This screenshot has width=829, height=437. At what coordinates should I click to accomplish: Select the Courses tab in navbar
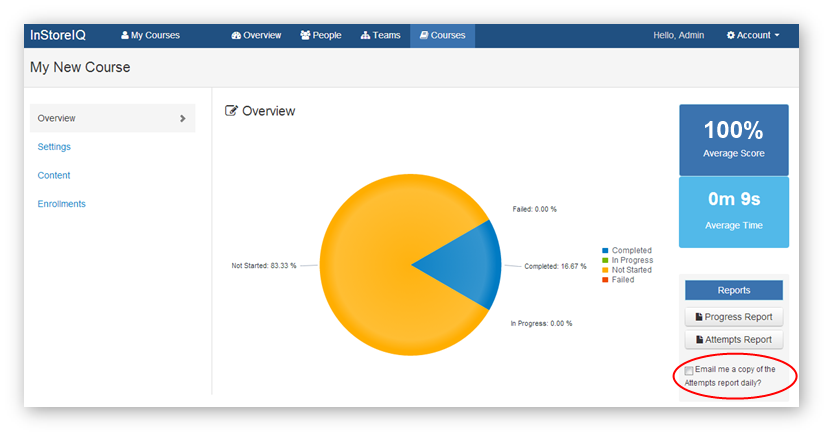click(x=442, y=35)
